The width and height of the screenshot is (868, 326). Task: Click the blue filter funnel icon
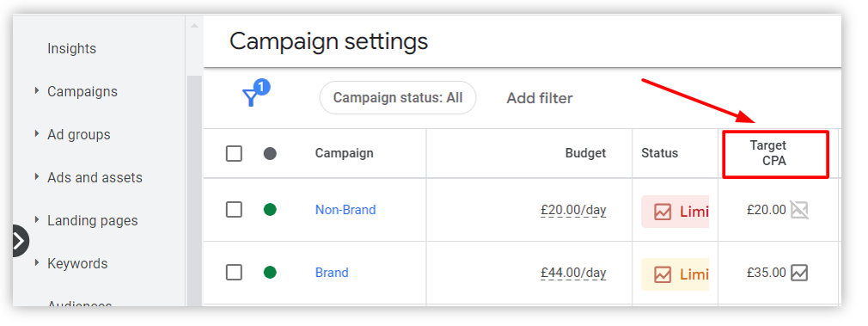[x=251, y=98]
